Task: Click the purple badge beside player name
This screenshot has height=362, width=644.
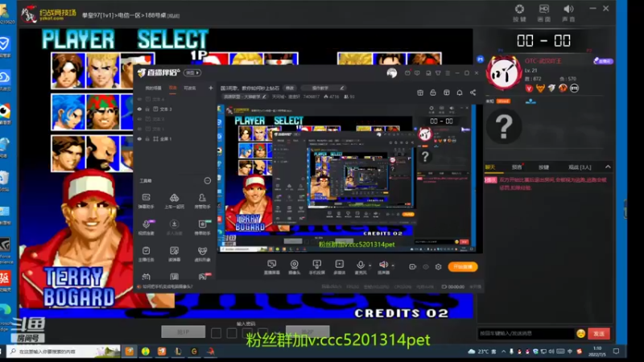Action: (x=603, y=61)
